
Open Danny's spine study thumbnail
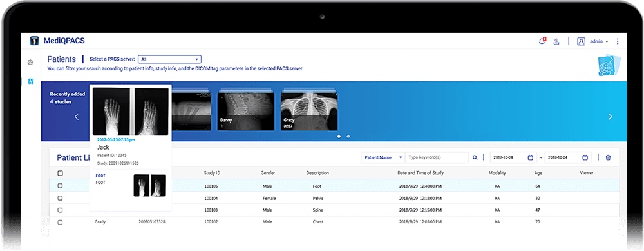point(246,111)
